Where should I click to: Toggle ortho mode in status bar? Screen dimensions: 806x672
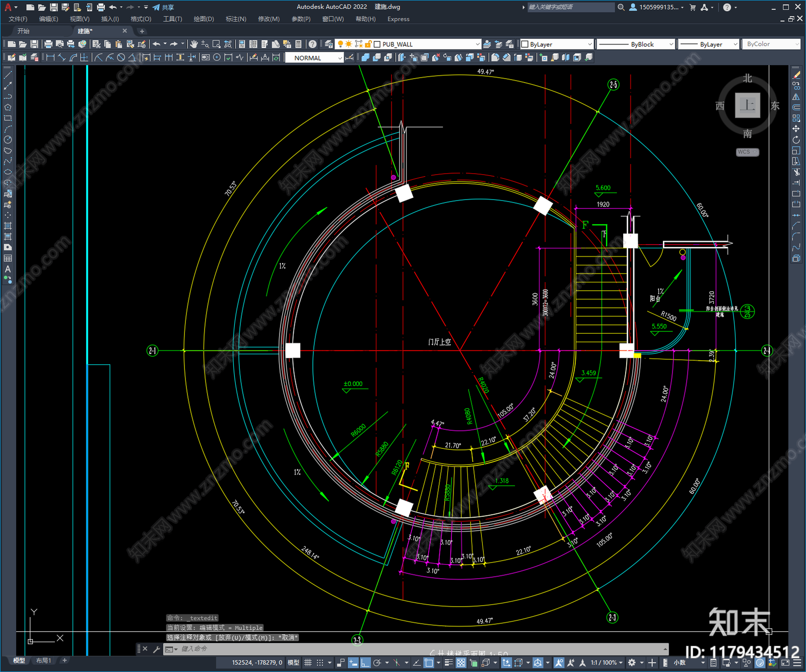pyautogui.click(x=365, y=663)
